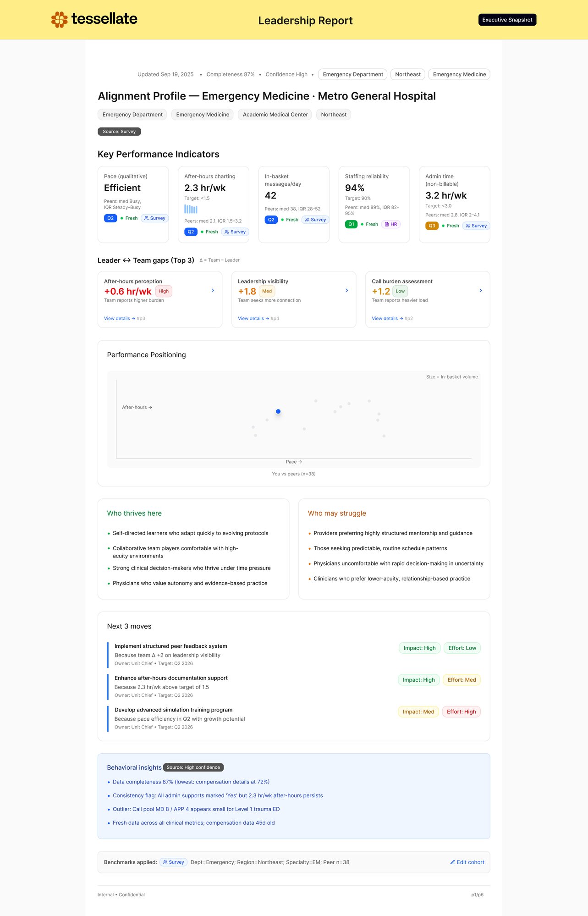
Task: Click the Executive Snapshot button
Action: pos(507,20)
